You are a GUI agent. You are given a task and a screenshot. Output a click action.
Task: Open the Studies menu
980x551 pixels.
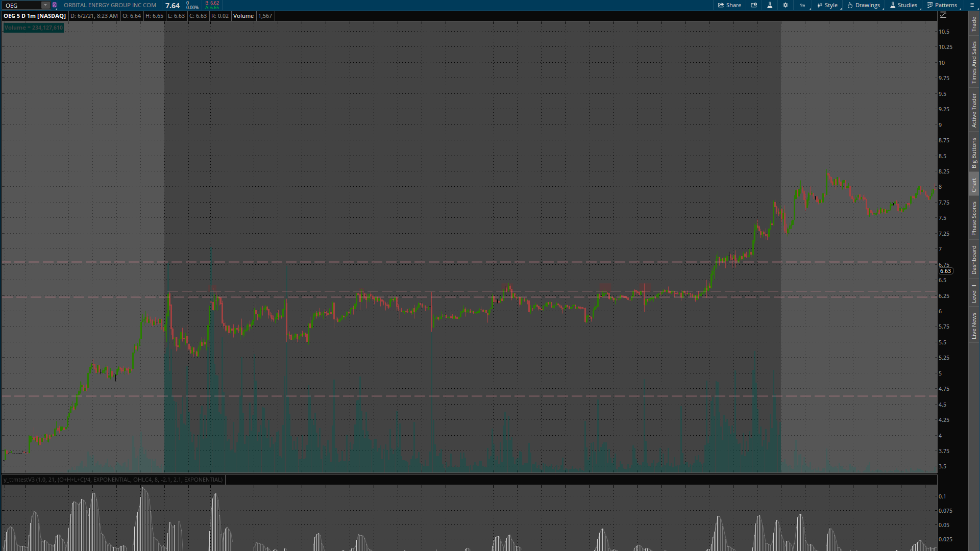(903, 5)
